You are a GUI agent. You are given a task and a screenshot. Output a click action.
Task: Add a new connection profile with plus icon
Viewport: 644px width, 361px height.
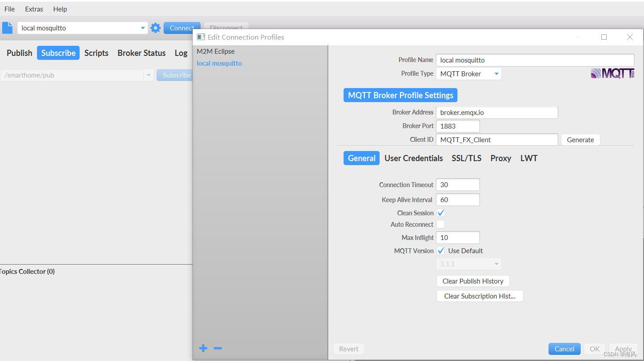pyautogui.click(x=203, y=348)
